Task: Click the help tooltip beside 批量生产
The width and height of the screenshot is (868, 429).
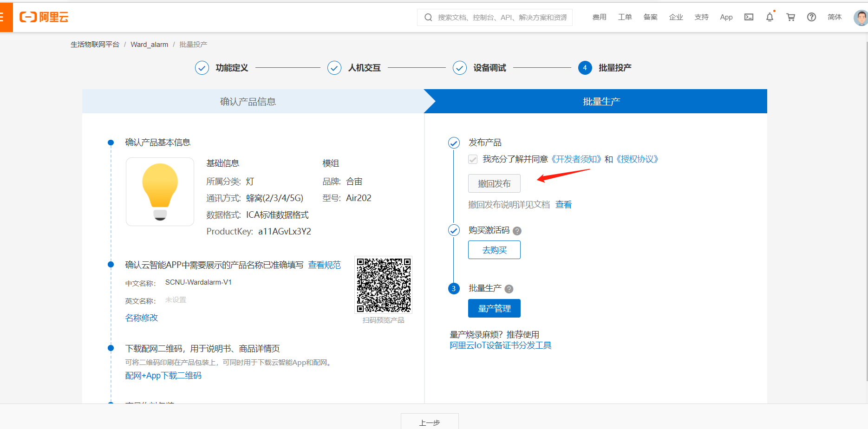Action: tap(509, 289)
